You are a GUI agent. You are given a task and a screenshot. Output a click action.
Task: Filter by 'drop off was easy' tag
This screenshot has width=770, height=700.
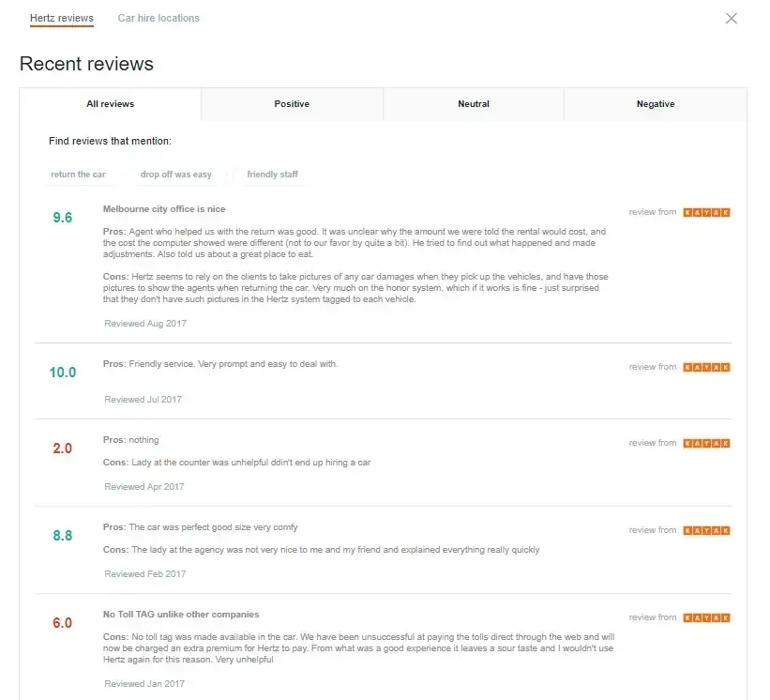[175, 175]
